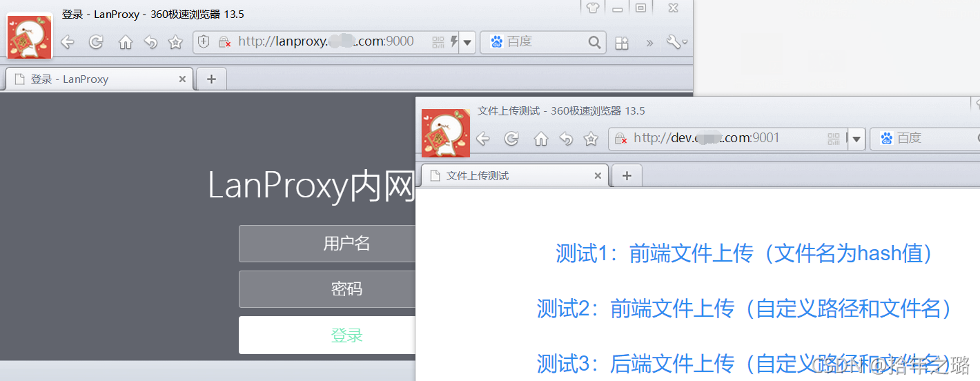
Task: Click Baidu paw icon in upload test window
Action: 886,139
